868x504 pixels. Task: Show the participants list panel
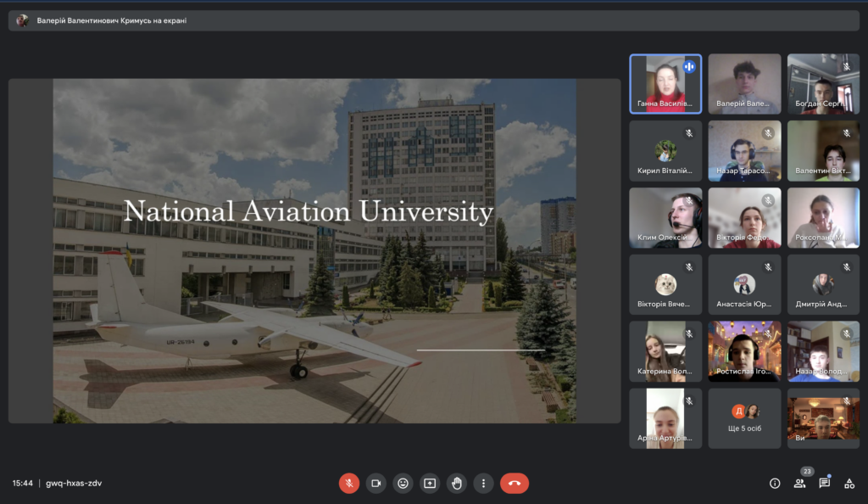[798, 484]
